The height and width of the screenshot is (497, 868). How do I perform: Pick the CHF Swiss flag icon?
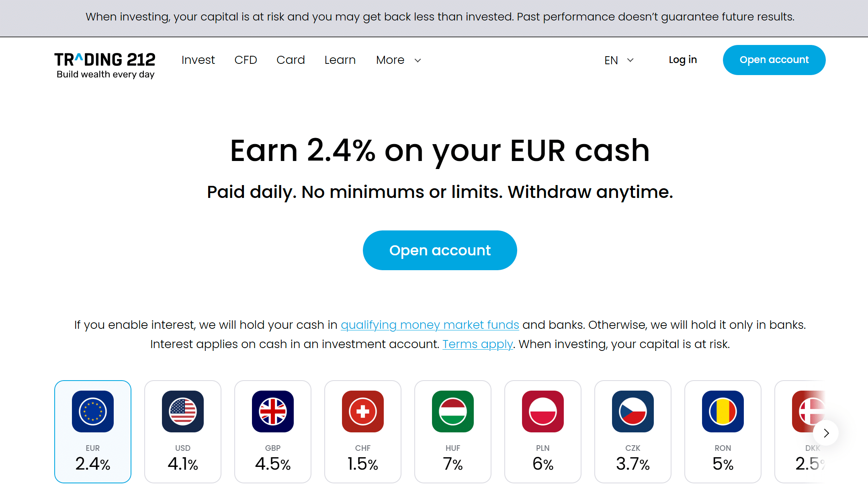(363, 411)
